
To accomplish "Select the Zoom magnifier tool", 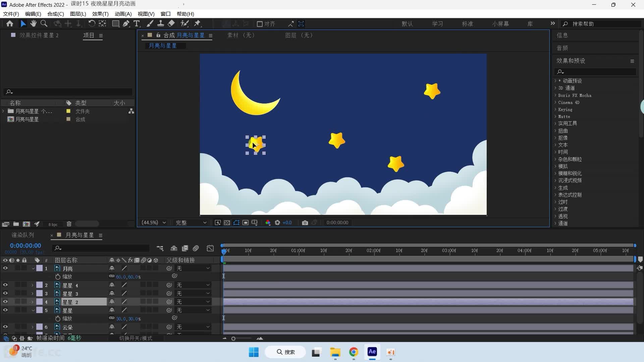I will tap(44, 23).
